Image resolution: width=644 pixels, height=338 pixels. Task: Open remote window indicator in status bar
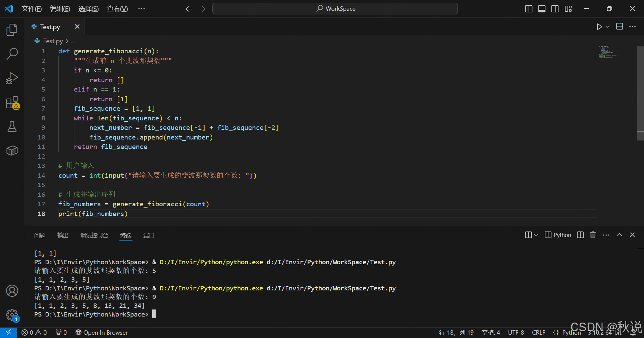(8, 333)
